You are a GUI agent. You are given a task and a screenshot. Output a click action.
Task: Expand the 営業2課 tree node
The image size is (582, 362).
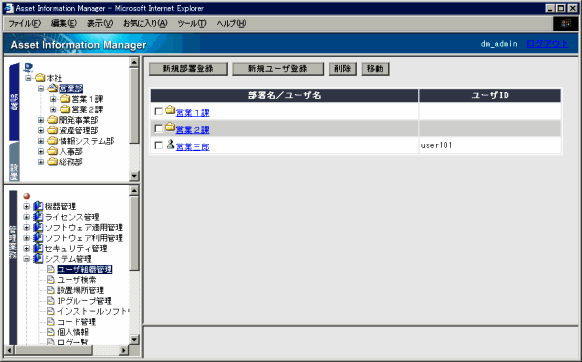pyautogui.click(x=53, y=110)
